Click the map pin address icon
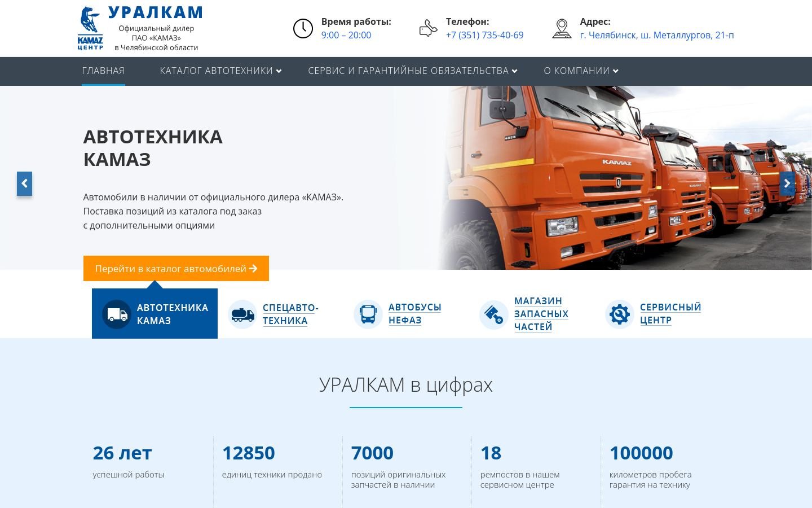This screenshot has width=812, height=508. [562, 28]
